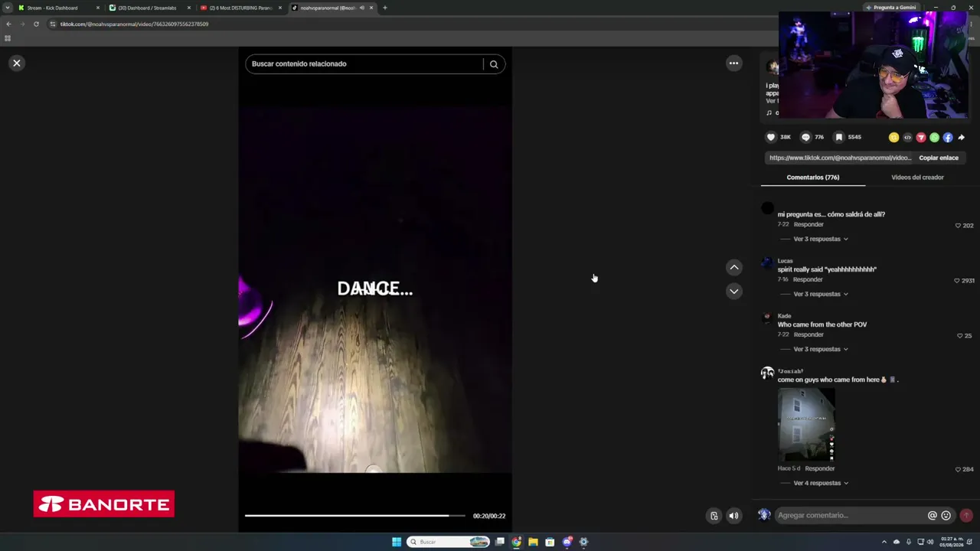The height and width of the screenshot is (551, 980).
Task: Close the TikTok video viewer with X
Action: pos(17,63)
